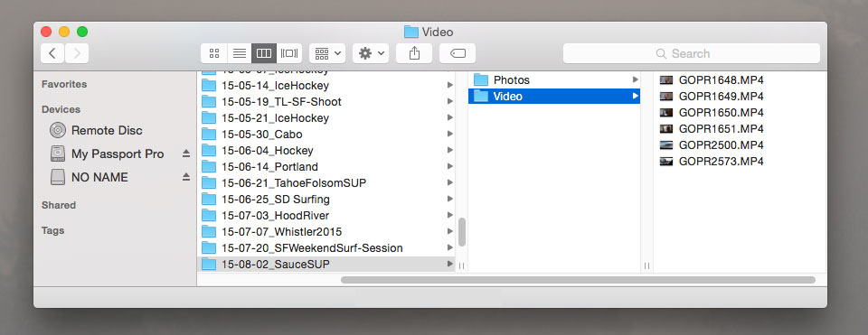Click the expand arrow beside Photos
This screenshot has height=335, width=868.
(635, 80)
